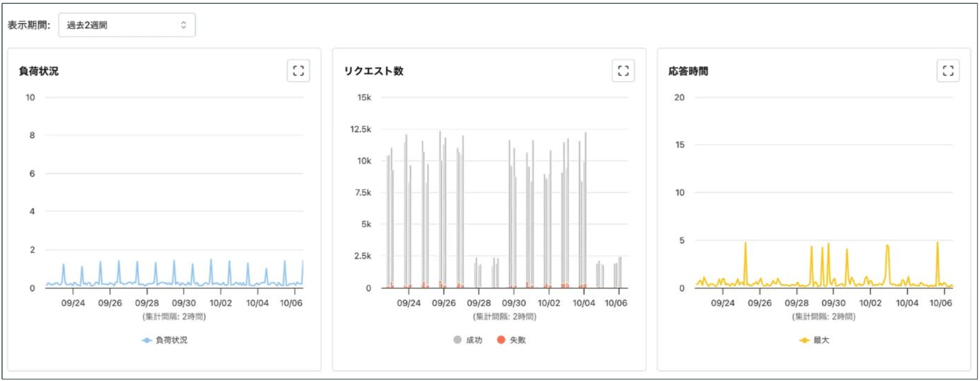Screen dimensions: 980x381
Task: Click the 15k axis label in リクエスト数
Action: tap(364, 98)
